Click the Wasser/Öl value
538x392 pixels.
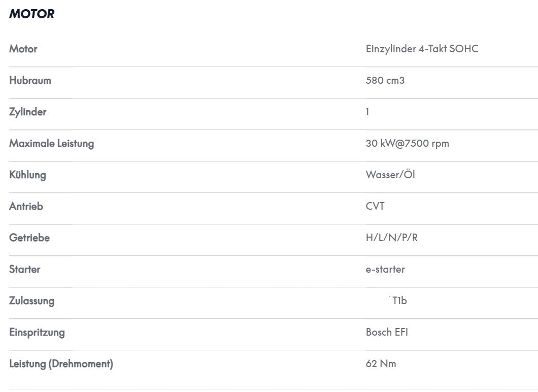390,174
